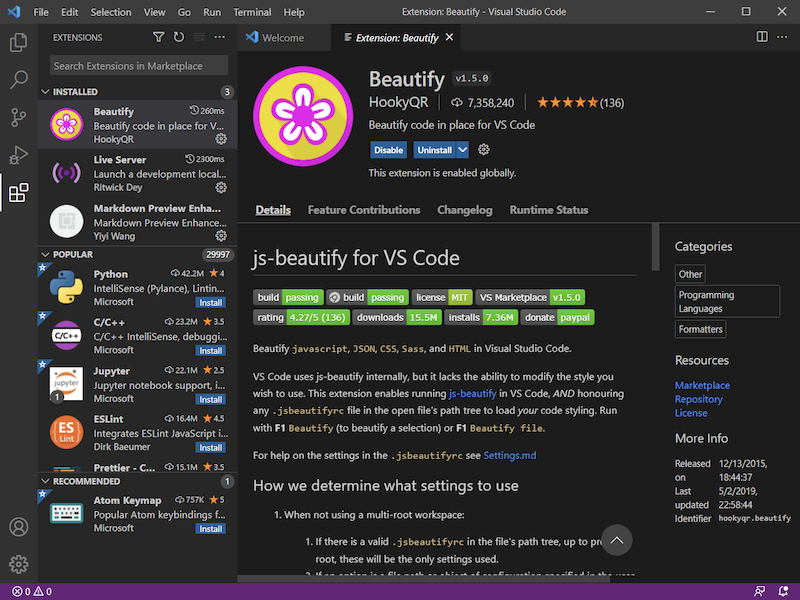Refresh the extensions list

179,37
